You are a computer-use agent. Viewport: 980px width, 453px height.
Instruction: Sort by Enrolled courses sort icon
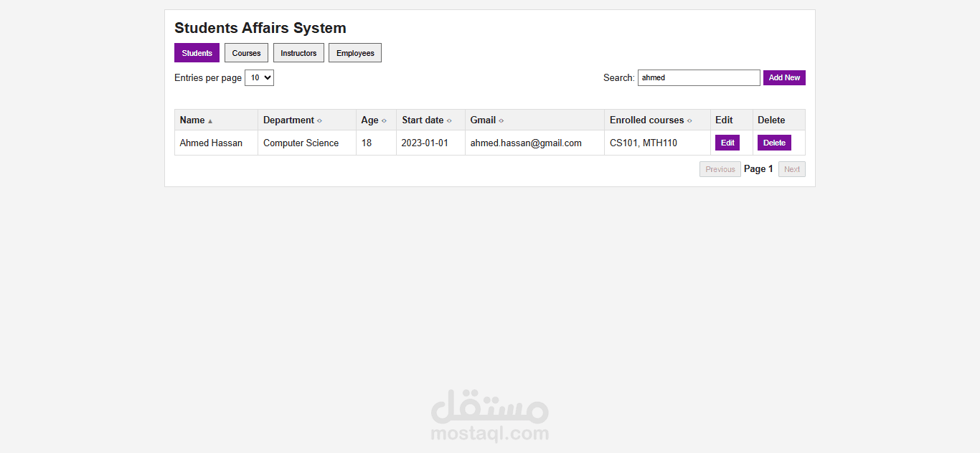pyautogui.click(x=689, y=120)
